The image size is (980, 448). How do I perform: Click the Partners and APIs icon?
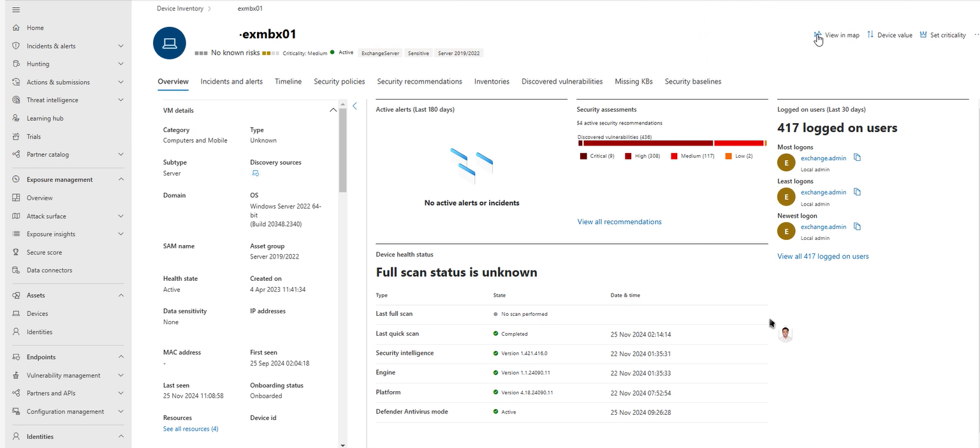(x=16, y=394)
